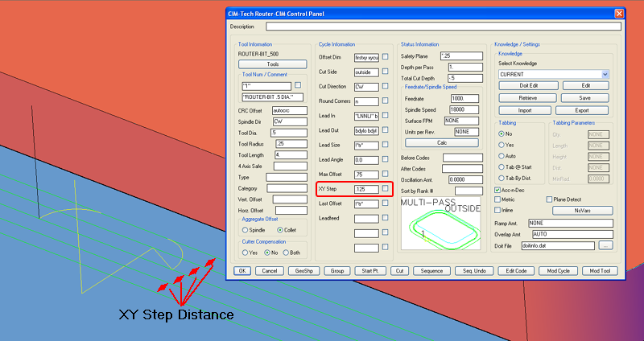
Task: Select Tab @ Start option
Action: point(501,167)
